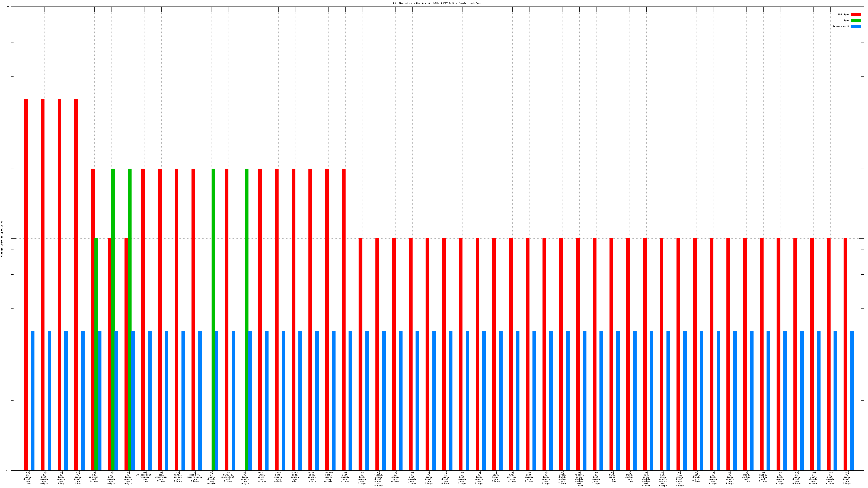Click the zen.spamhaus.org 7 hops label
This screenshot has height=488, width=868.
[x=161, y=477]
